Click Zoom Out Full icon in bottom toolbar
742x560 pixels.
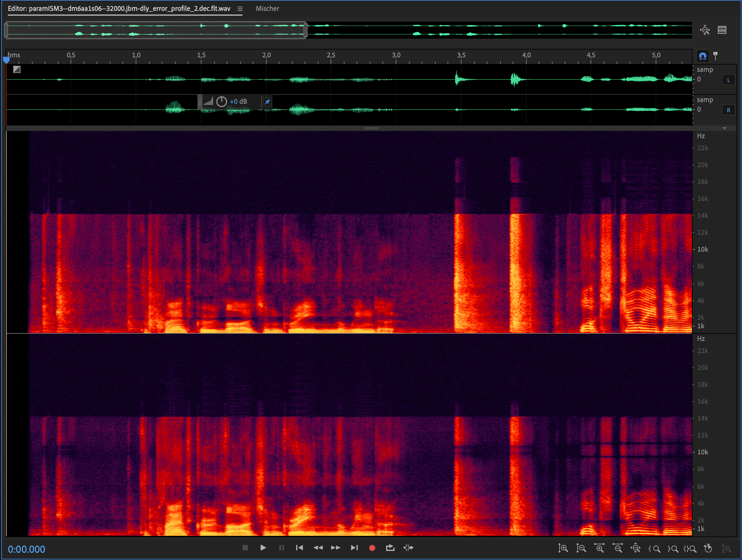point(636,548)
